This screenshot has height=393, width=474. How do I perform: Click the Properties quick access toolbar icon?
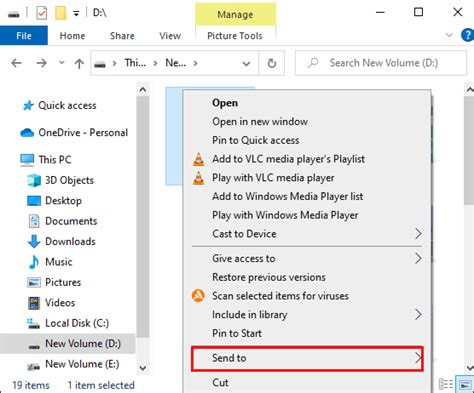pos(42,13)
